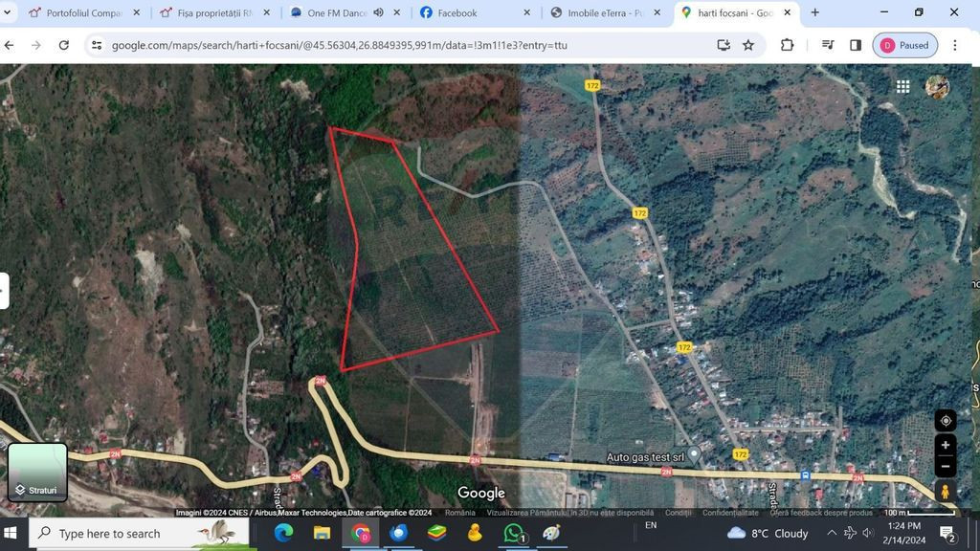The image size is (980, 551).
Task: Zoom out of the map
Action: point(945,467)
